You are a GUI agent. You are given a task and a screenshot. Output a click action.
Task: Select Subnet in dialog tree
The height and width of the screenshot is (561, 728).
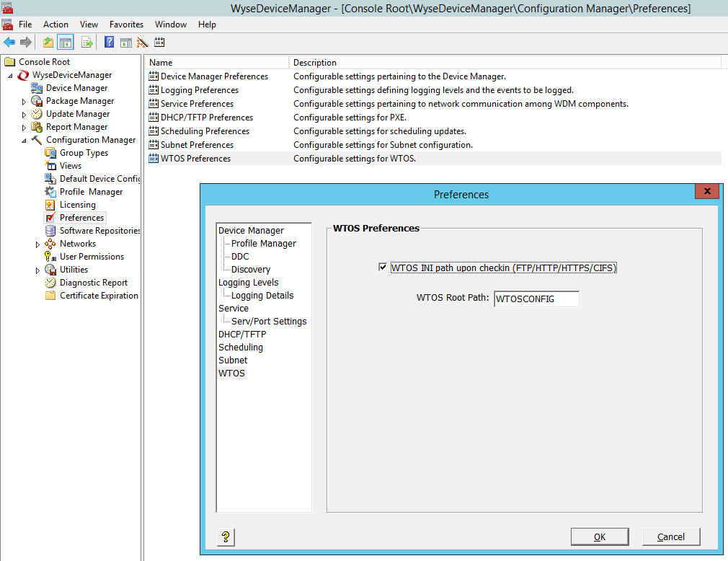click(x=233, y=361)
